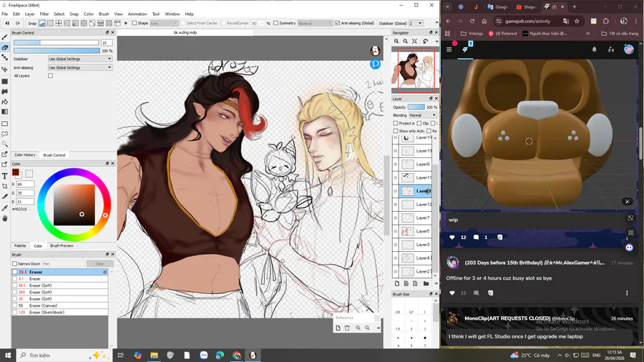The height and width of the screenshot is (362, 644).
Task: Open the Game Jolt hamburger menu
Action: coord(449,49)
